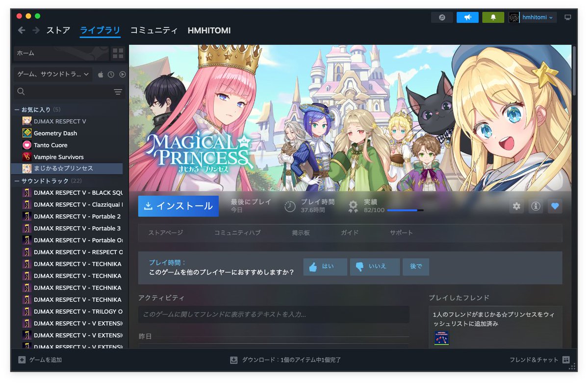
Task: Go forward with the right arrow
Action: coord(36,30)
